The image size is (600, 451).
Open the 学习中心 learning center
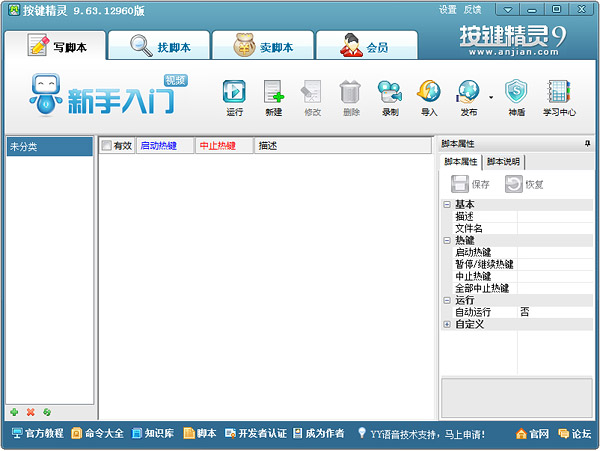(559, 94)
